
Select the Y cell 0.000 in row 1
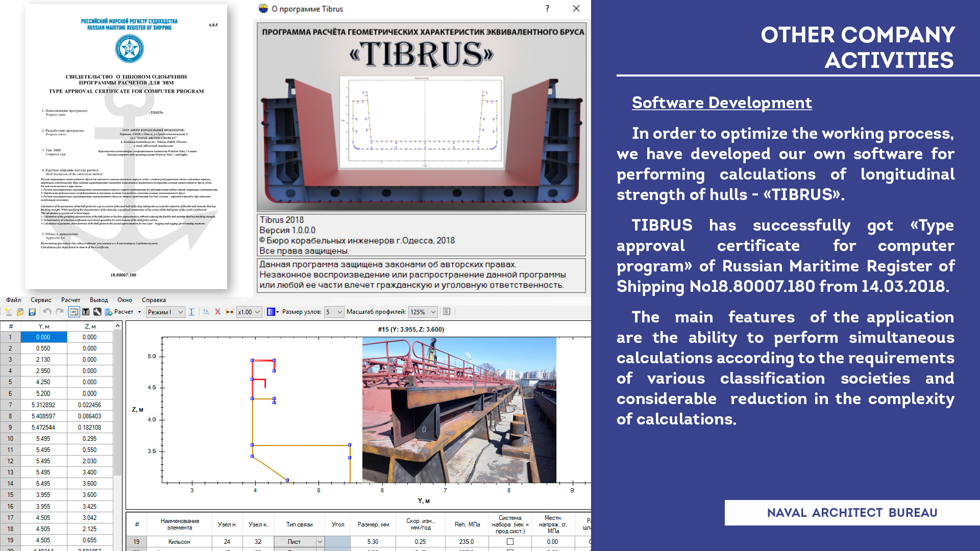point(43,337)
